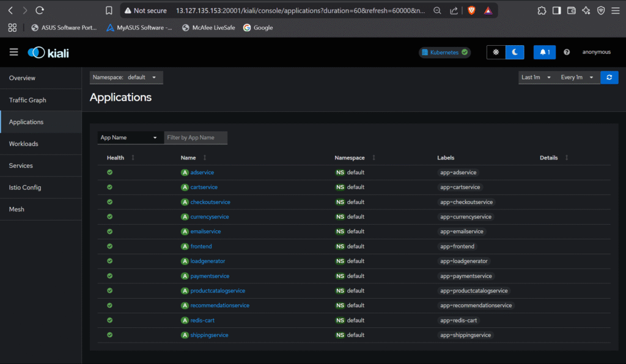Open Traffic Graph in sidebar
Viewport: 626px width, 364px height.
(x=41, y=100)
